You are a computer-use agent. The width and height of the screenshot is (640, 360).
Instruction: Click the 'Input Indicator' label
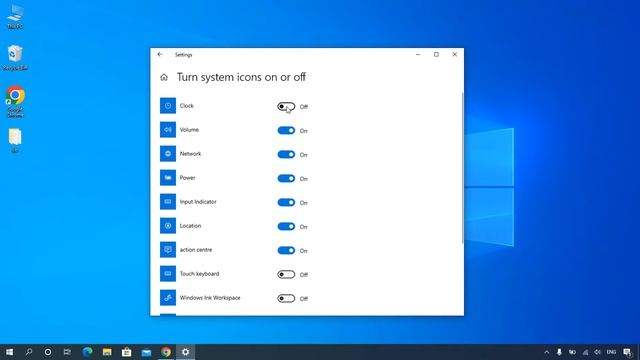click(x=198, y=202)
